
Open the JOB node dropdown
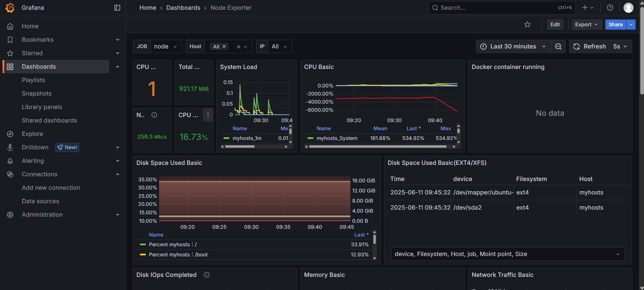166,46
